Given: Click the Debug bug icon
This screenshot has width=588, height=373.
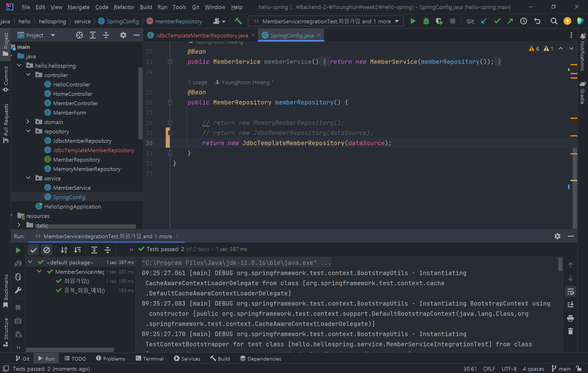Looking at the screenshot, I should tap(426, 21).
